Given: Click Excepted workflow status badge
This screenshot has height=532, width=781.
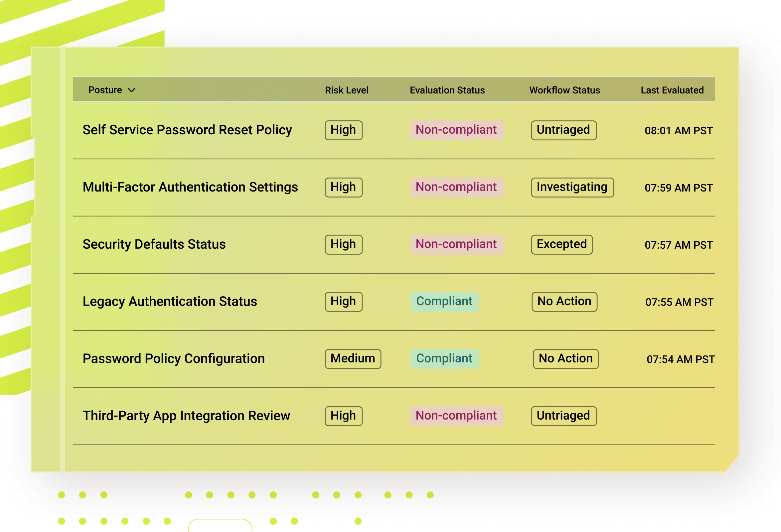Looking at the screenshot, I should (561, 244).
